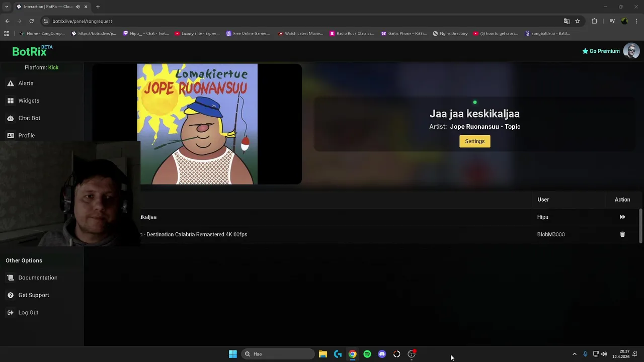
Task: Click the BotRix logo
Action: (32, 51)
